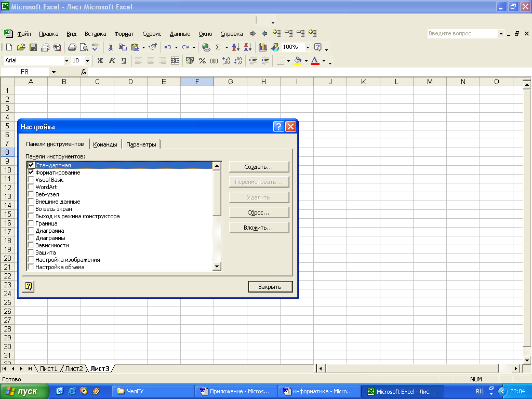Open the Вставка menu
Viewport: 532px width, 399px height.
[x=96, y=34]
